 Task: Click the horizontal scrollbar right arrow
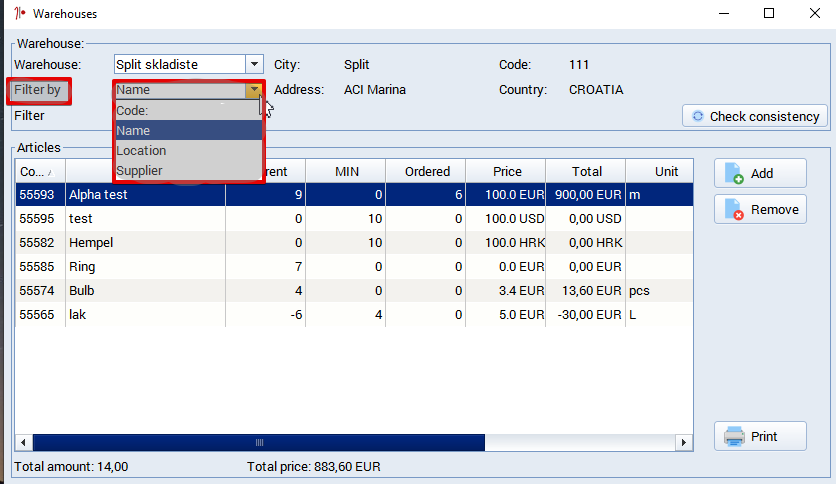click(x=684, y=442)
